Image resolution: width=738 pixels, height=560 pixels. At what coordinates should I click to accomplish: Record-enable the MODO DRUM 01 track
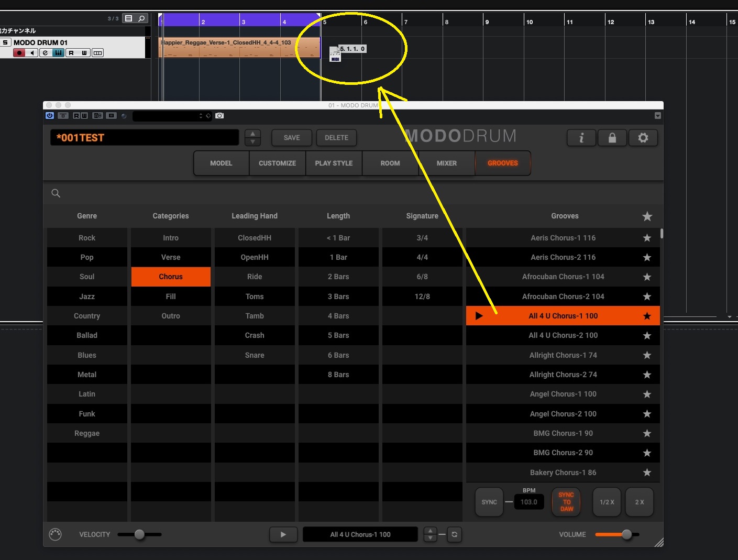(19, 53)
